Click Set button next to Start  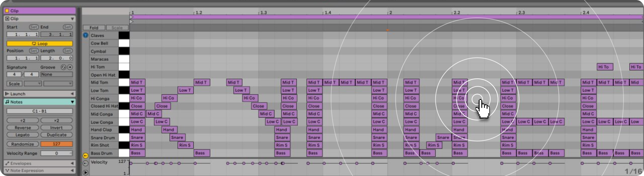[x=34, y=27]
